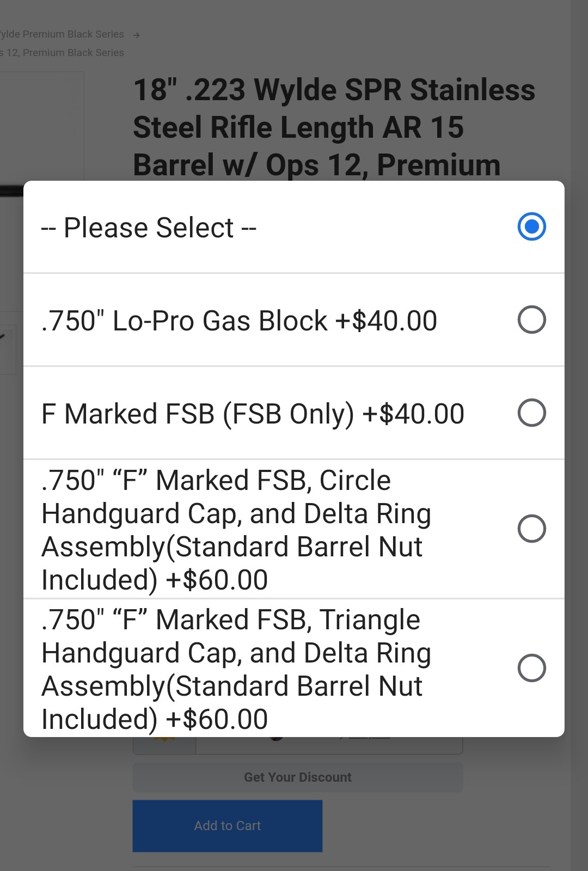Image resolution: width=588 pixels, height=871 pixels.
Task: Click the page's vertical scrollbar on right edge
Action: 579,436
